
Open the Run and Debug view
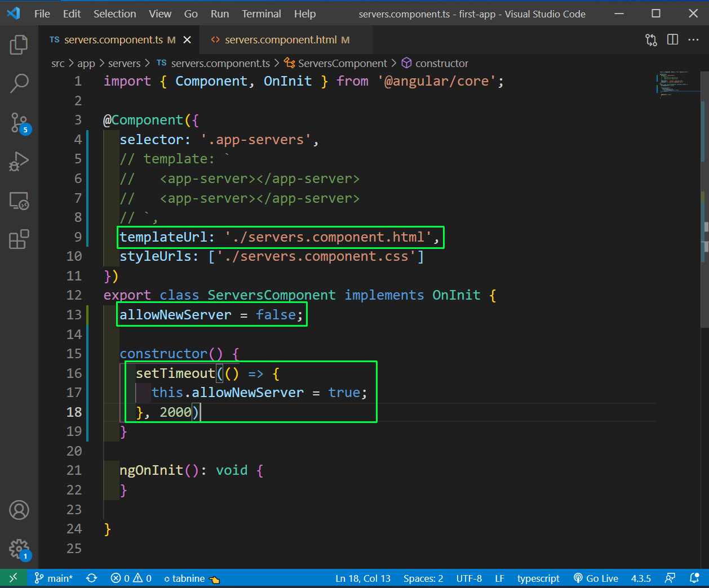pos(19,162)
